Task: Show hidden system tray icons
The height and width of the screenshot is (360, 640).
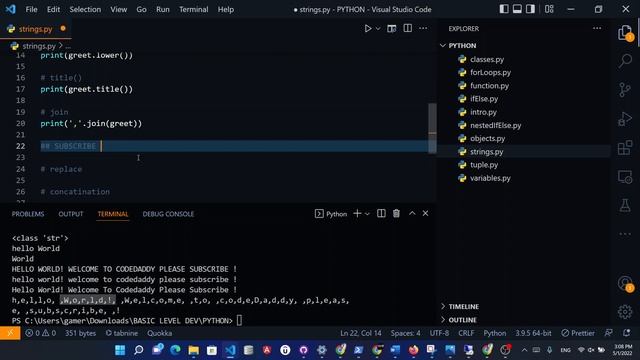Action: click(x=524, y=350)
